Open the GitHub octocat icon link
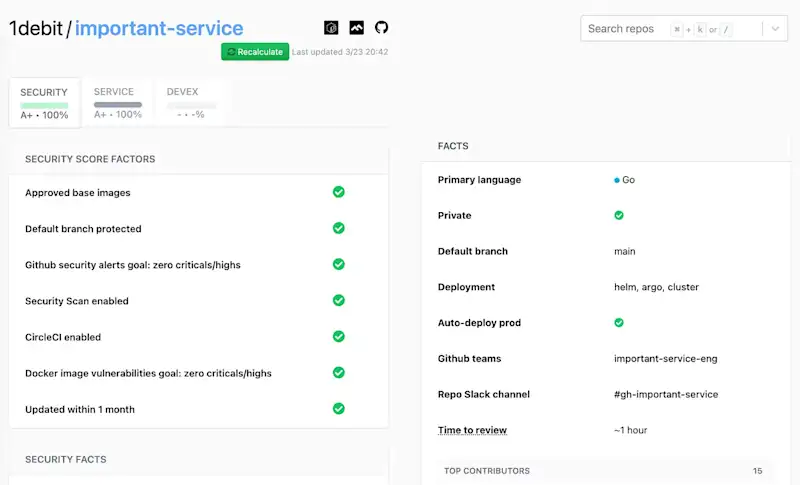 point(381,27)
